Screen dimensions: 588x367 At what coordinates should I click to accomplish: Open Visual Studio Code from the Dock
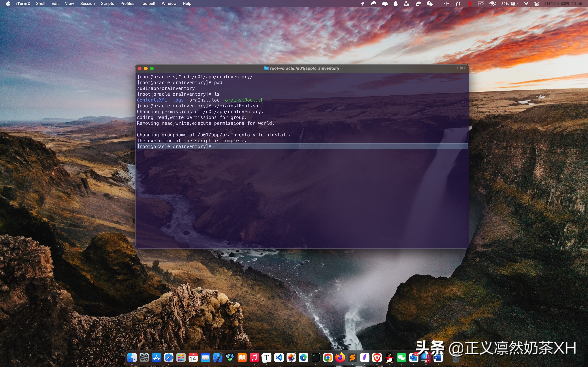pyautogui.click(x=279, y=358)
